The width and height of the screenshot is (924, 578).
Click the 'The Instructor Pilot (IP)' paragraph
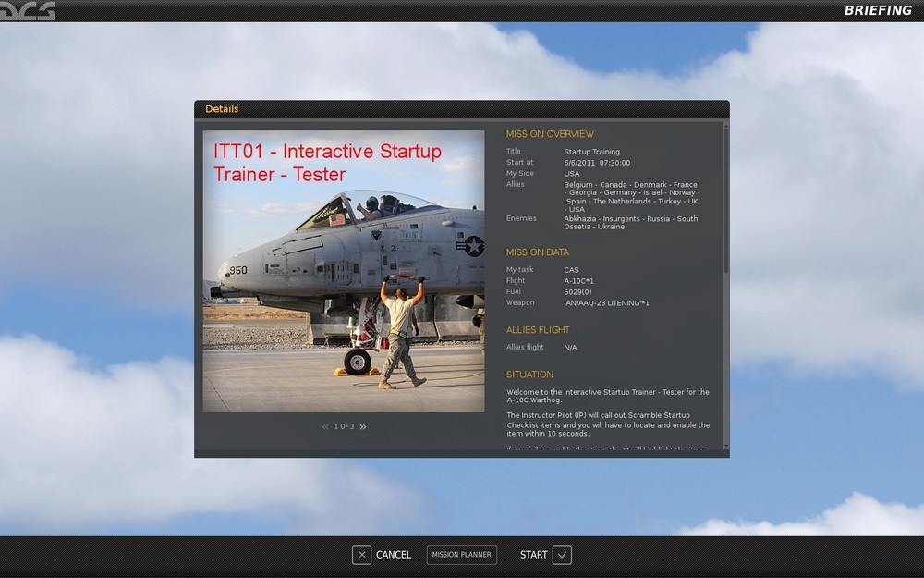[x=608, y=424]
